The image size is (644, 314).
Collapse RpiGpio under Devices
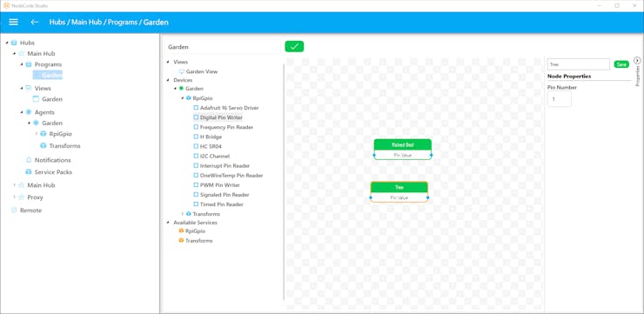(183, 98)
